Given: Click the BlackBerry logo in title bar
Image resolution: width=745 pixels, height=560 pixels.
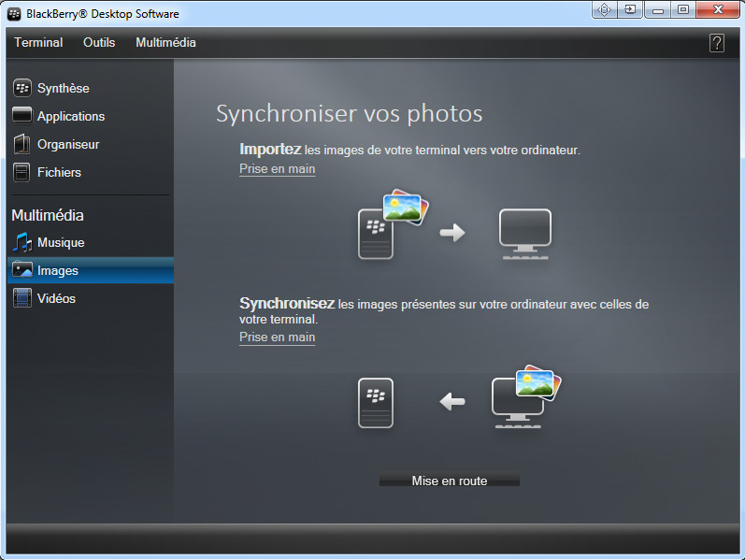Looking at the screenshot, I should coord(14,14).
